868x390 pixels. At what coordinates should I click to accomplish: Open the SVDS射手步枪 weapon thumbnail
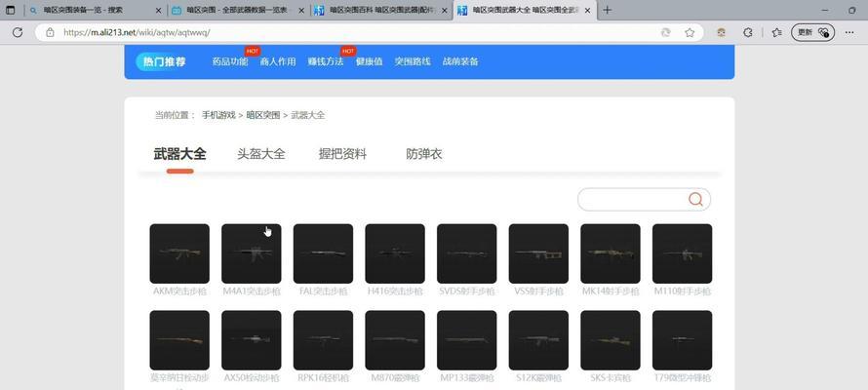coord(466,253)
